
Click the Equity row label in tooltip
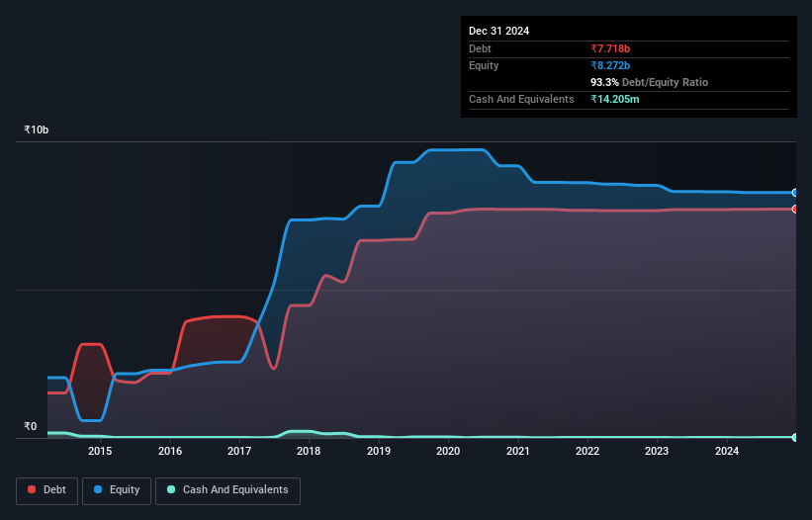point(484,65)
